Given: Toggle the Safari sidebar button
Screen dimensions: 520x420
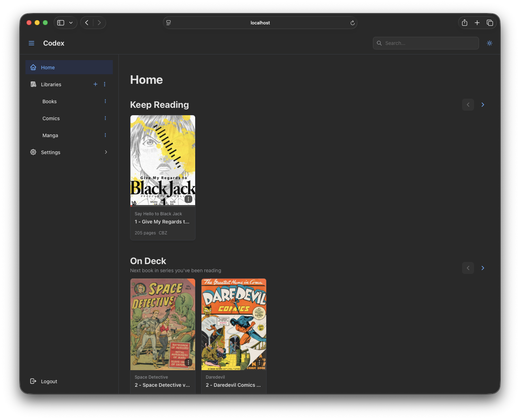Looking at the screenshot, I should pos(61,23).
